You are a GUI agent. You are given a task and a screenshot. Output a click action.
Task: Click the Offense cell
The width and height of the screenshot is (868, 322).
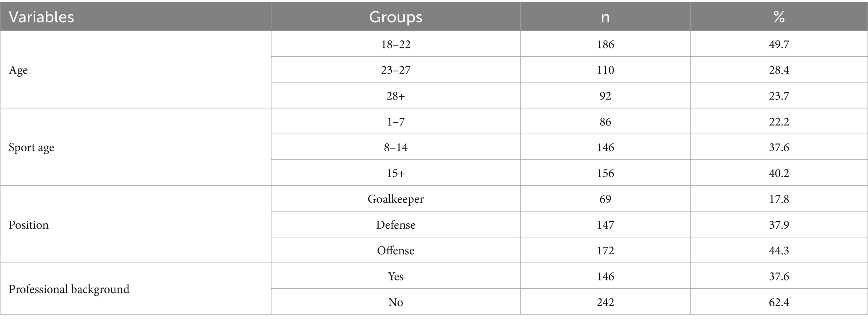click(x=395, y=251)
